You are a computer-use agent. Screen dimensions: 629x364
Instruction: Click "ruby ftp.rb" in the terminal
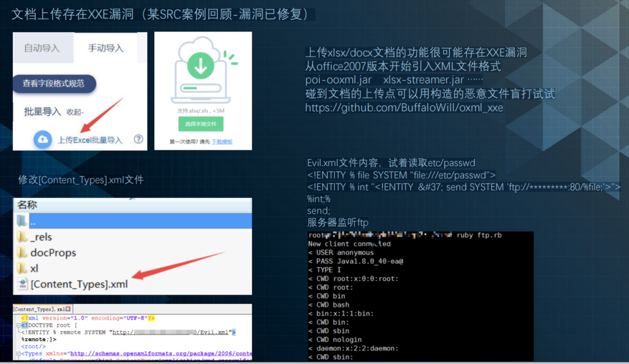pos(479,235)
